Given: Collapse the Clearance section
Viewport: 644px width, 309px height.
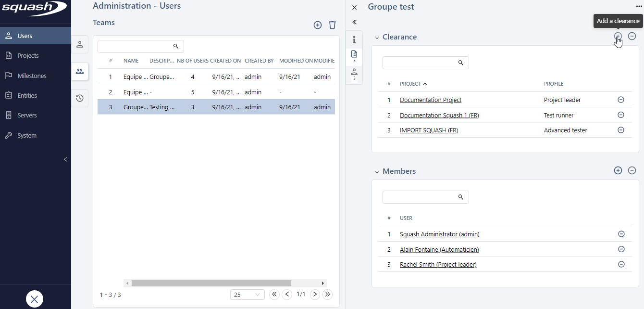Looking at the screenshot, I should click(x=377, y=38).
